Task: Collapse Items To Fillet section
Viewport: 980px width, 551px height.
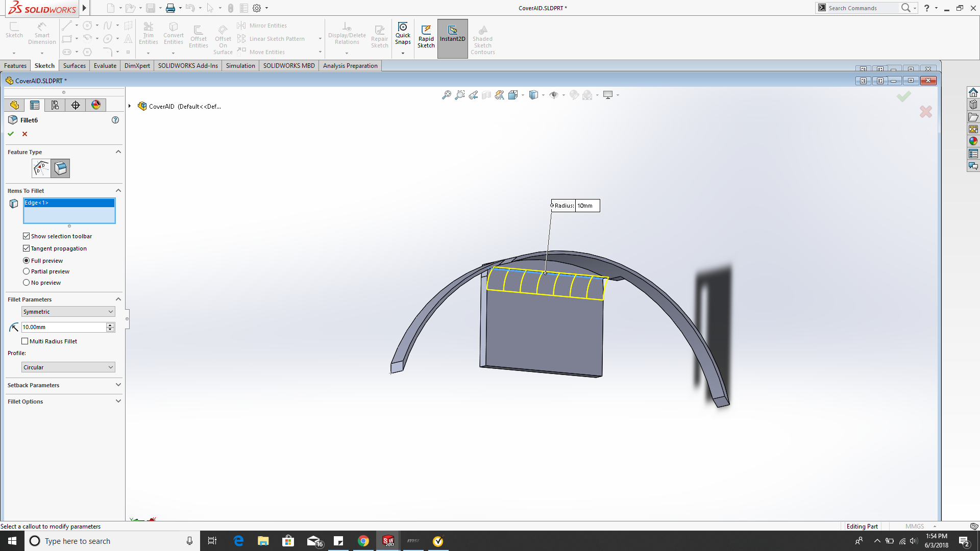Action: pos(118,191)
